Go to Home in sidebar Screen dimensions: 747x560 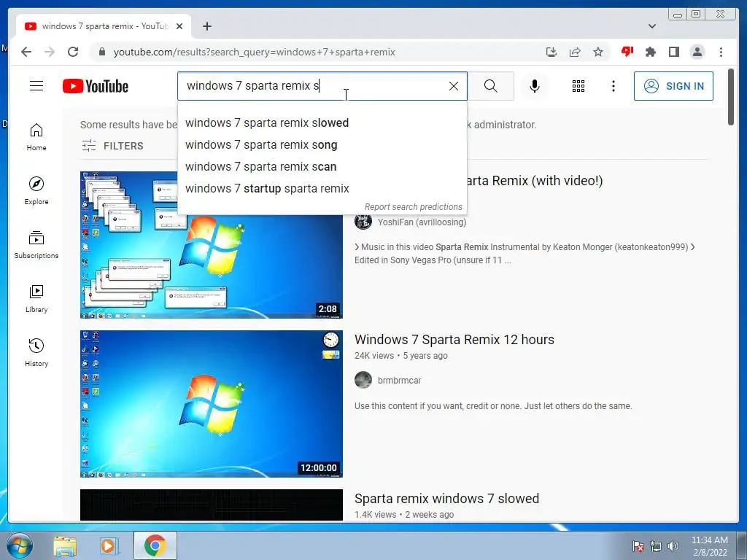36,137
